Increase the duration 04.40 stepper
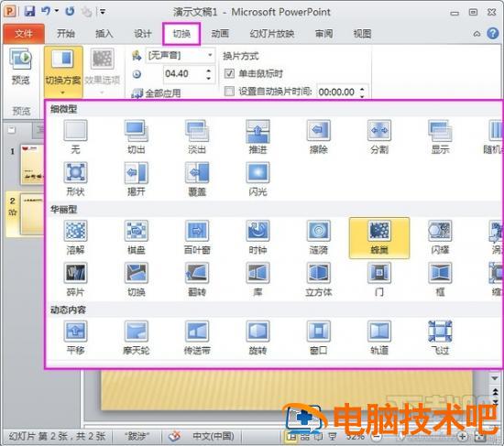This screenshot has height=446, width=504. 209,71
